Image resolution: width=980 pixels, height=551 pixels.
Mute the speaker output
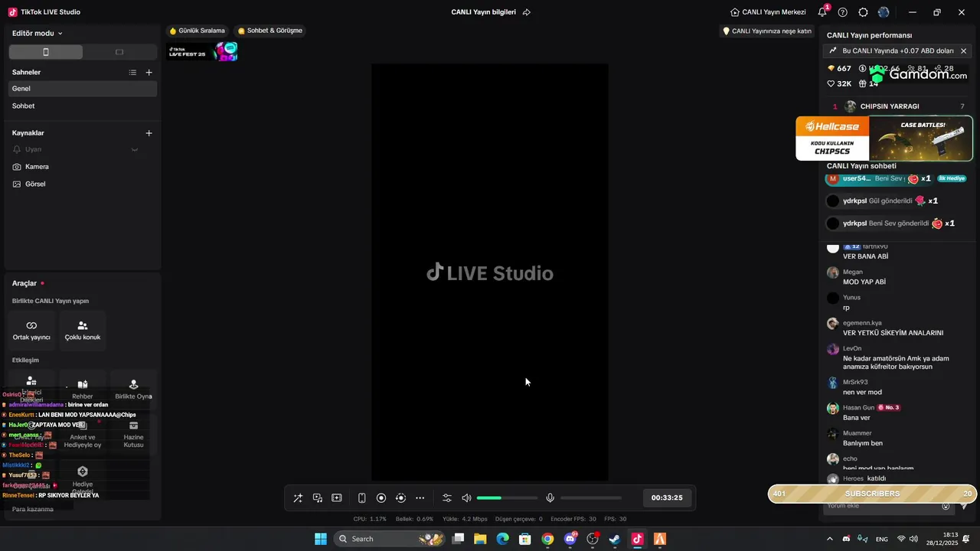466,498
